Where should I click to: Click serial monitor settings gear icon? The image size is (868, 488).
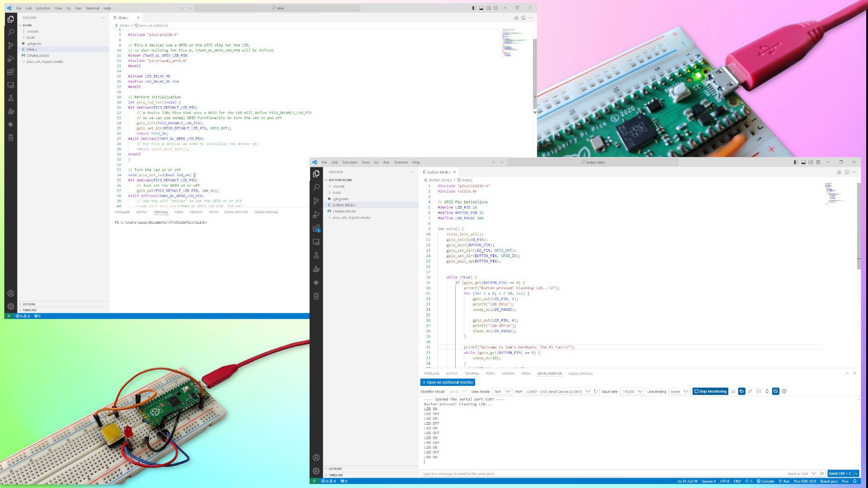(x=784, y=391)
